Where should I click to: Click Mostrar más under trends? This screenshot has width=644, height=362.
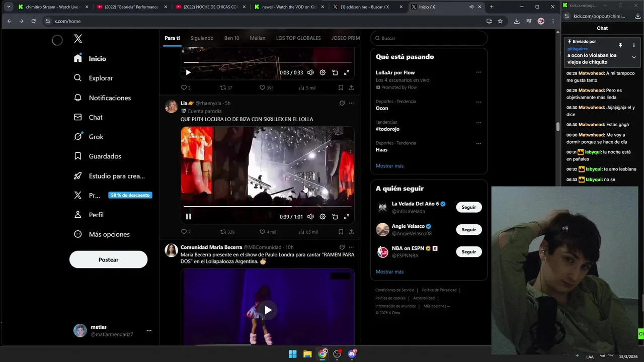point(389,166)
